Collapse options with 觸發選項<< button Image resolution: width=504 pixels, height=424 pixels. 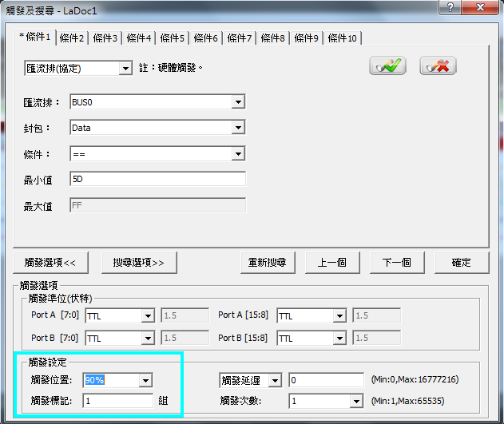pos(50,263)
